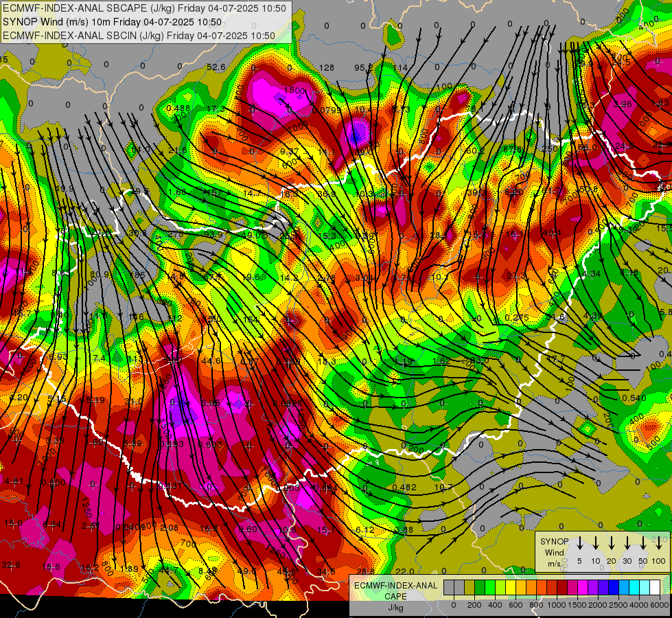Click the SBCIN header line
The height and width of the screenshot is (618, 672).
click(x=139, y=36)
